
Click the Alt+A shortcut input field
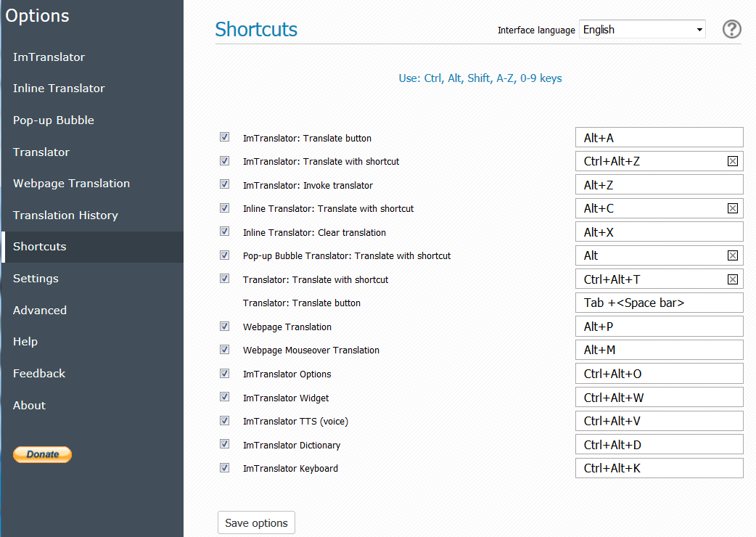tap(659, 138)
